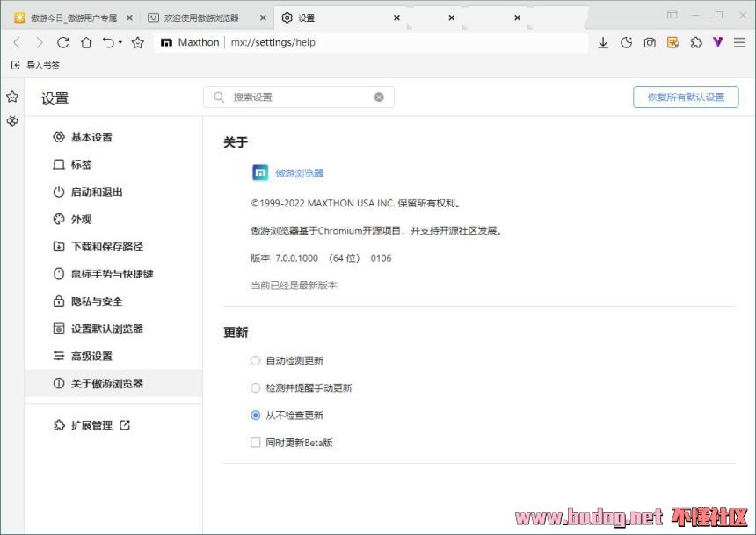Click the screenshot camera icon
Screen dimensions: 756x535
point(650,42)
